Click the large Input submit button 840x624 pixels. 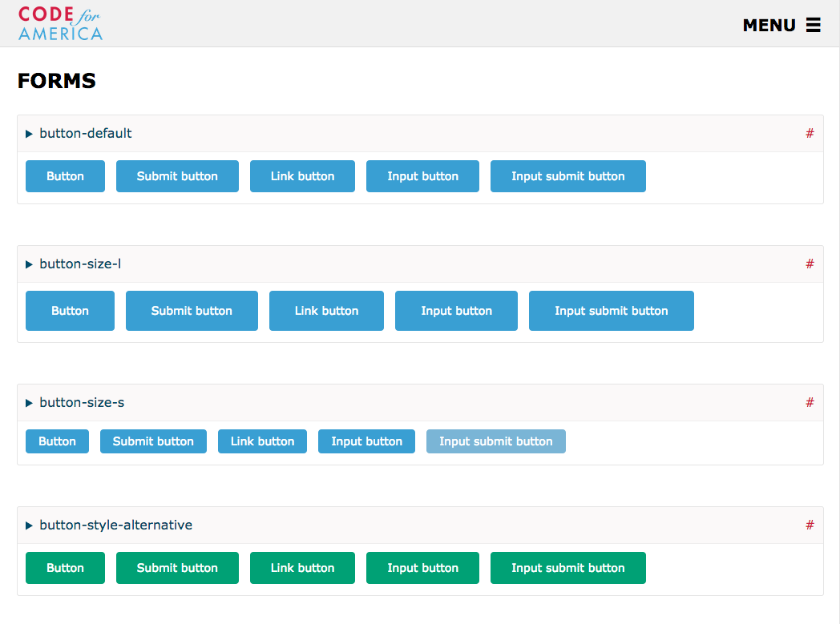click(x=612, y=311)
